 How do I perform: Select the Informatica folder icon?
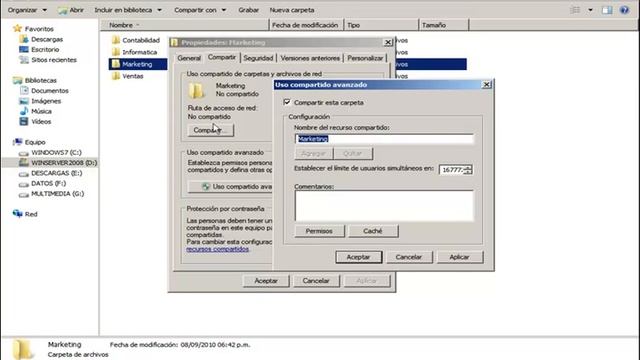coord(116,52)
